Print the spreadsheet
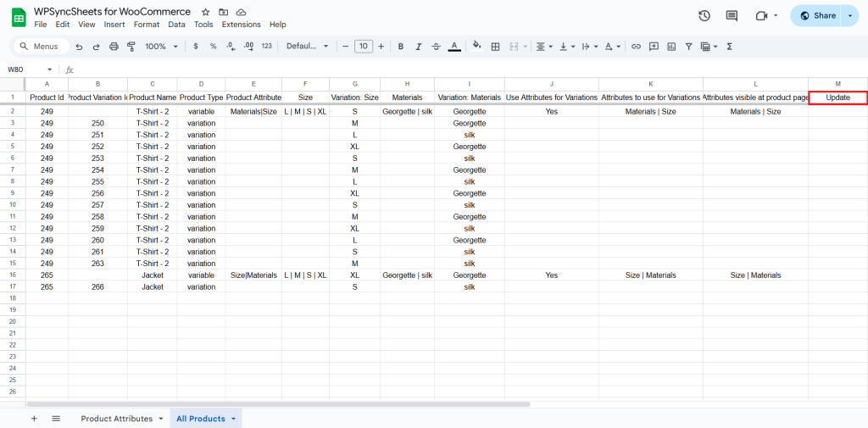The width and height of the screenshot is (868, 428). (114, 47)
